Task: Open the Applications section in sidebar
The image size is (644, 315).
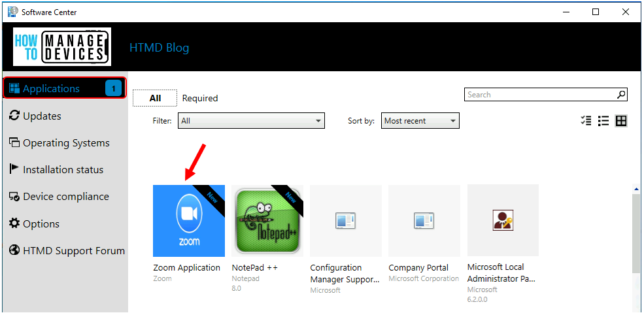Action: tap(65, 88)
